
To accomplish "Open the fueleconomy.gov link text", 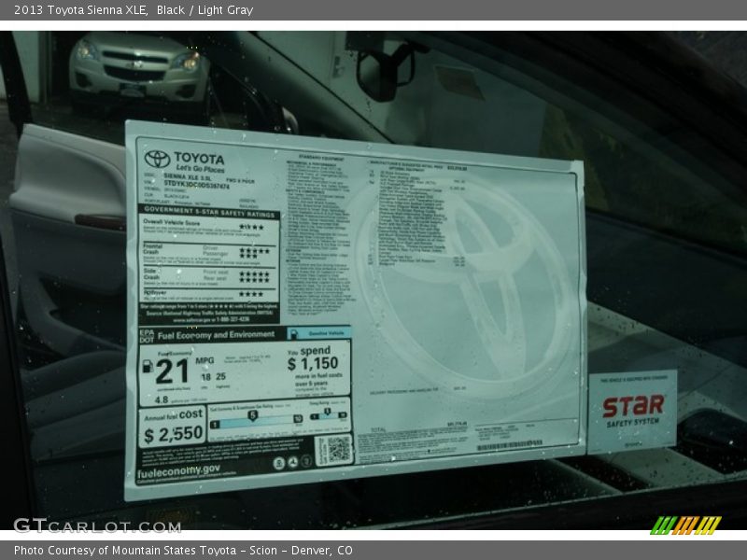I will pos(178,471).
